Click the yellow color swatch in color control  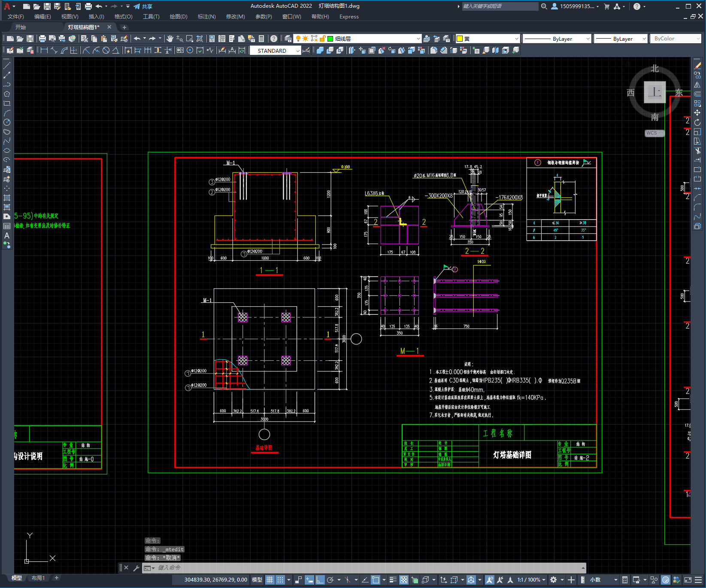pyautogui.click(x=460, y=39)
